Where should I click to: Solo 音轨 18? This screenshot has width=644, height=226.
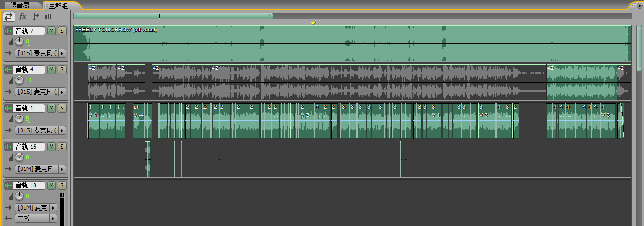coord(62,185)
